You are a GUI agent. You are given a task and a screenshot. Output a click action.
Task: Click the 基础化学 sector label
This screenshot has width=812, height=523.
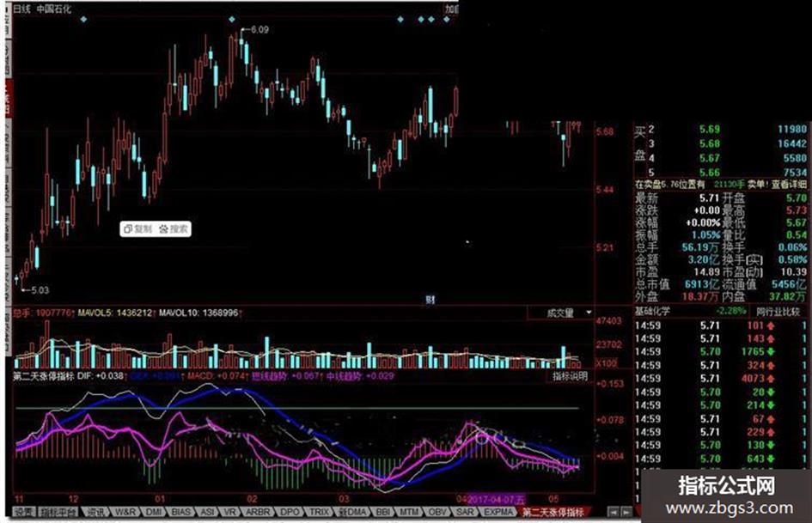(652, 311)
